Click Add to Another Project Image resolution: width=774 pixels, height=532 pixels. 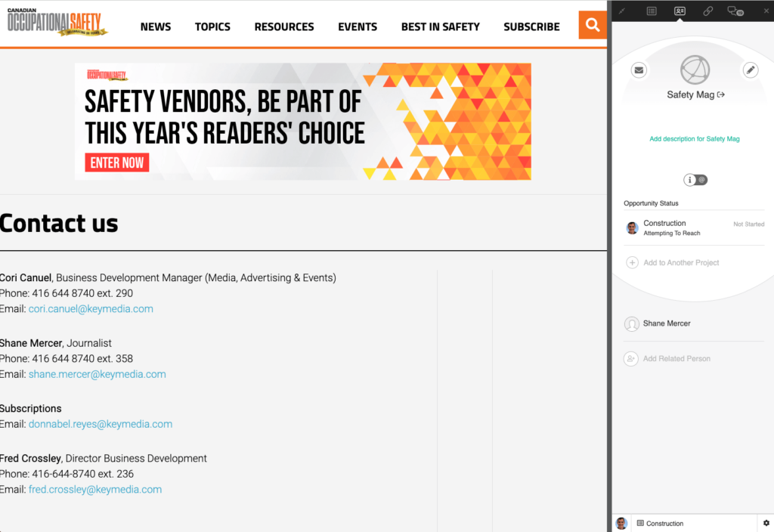pyautogui.click(x=680, y=263)
